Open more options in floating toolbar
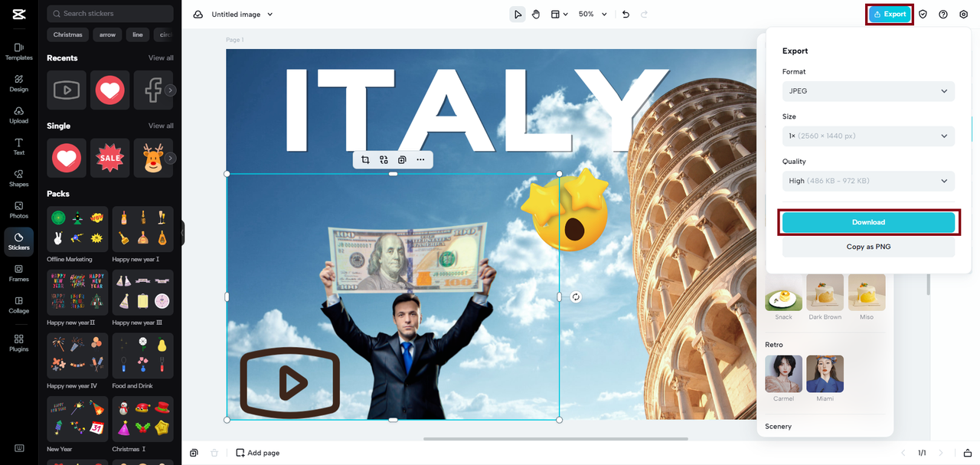This screenshot has width=980, height=465. click(x=420, y=159)
